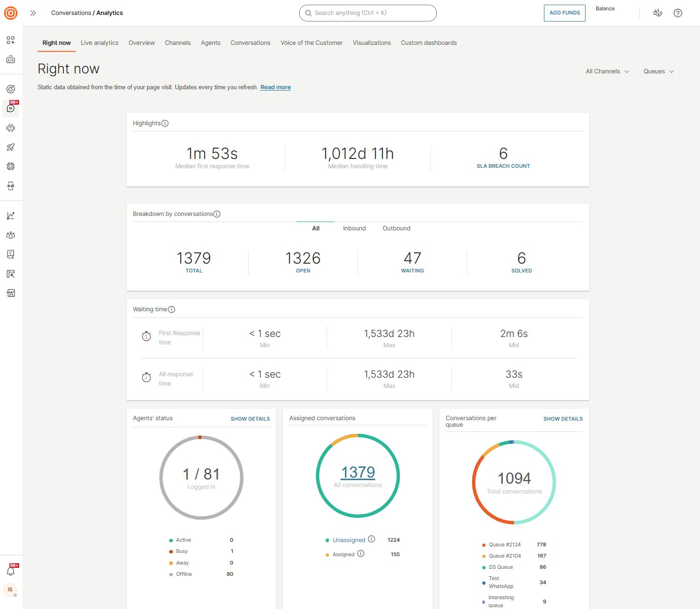Select the chatbot builder icon in sidebar
Screen dimensions: 700x609
11,128
